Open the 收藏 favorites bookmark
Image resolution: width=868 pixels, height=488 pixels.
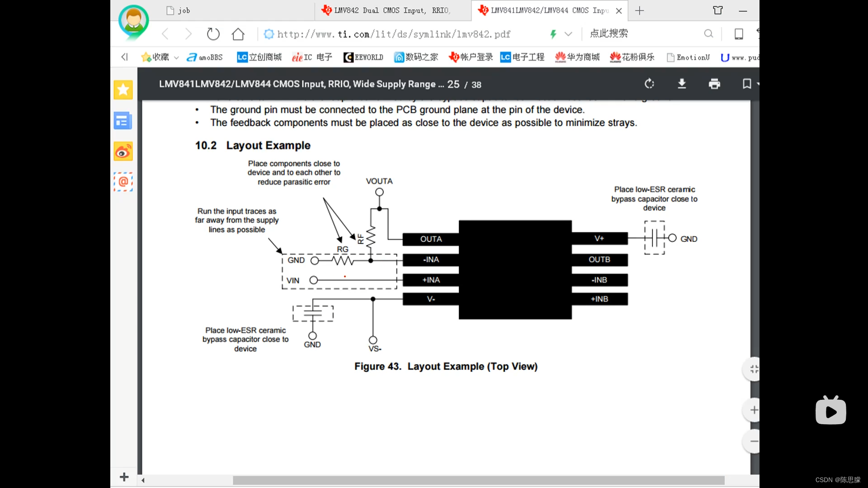point(155,57)
